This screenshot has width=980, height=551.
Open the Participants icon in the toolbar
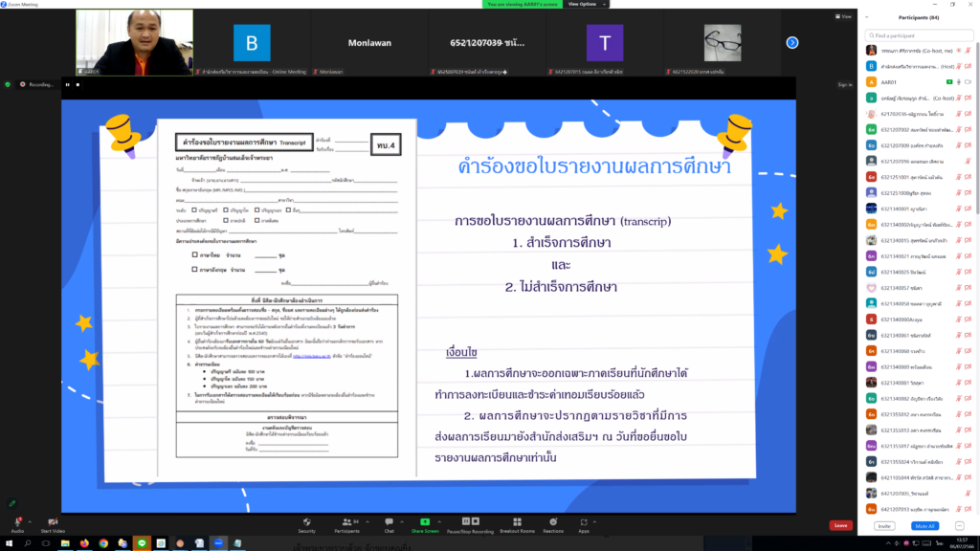346,522
